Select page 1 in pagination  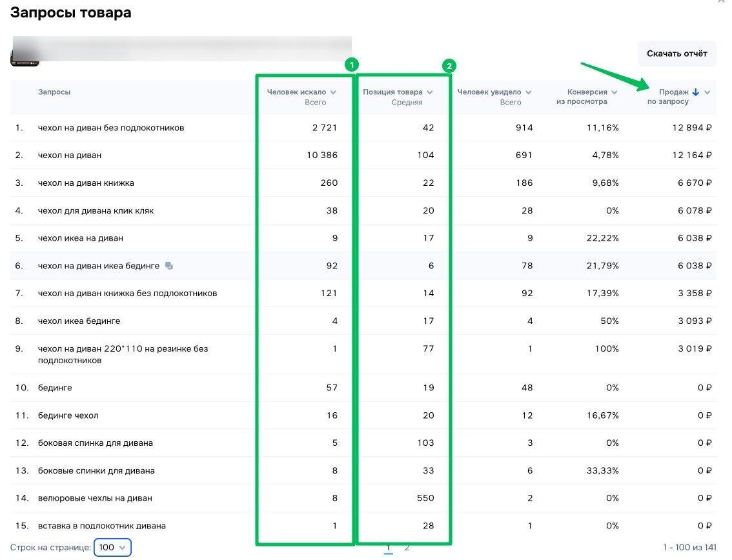click(x=389, y=548)
